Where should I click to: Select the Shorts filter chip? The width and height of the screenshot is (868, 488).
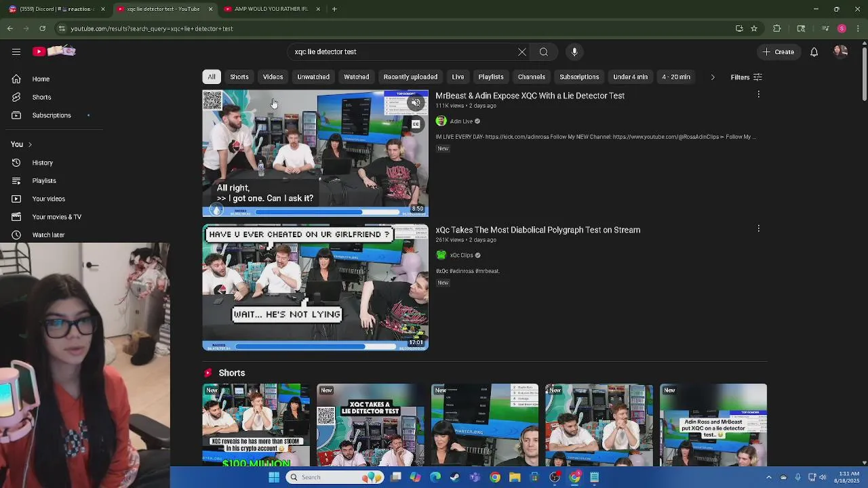239,77
